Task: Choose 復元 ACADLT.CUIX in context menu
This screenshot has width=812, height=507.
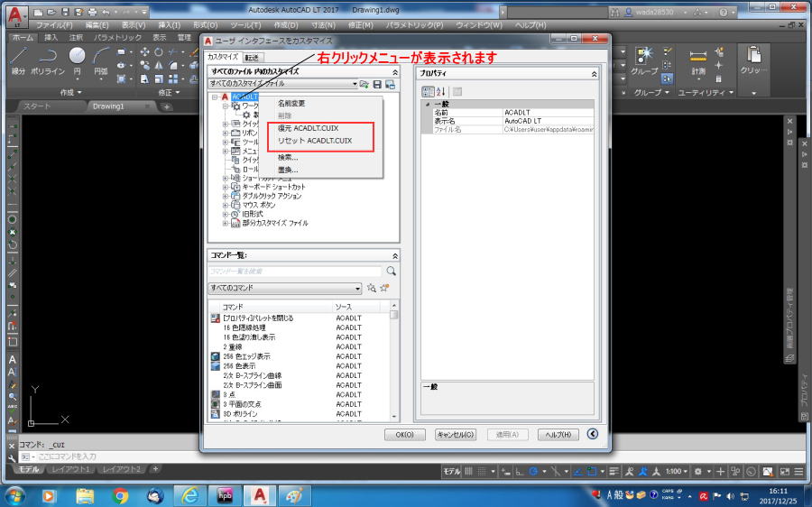Action: point(309,128)
